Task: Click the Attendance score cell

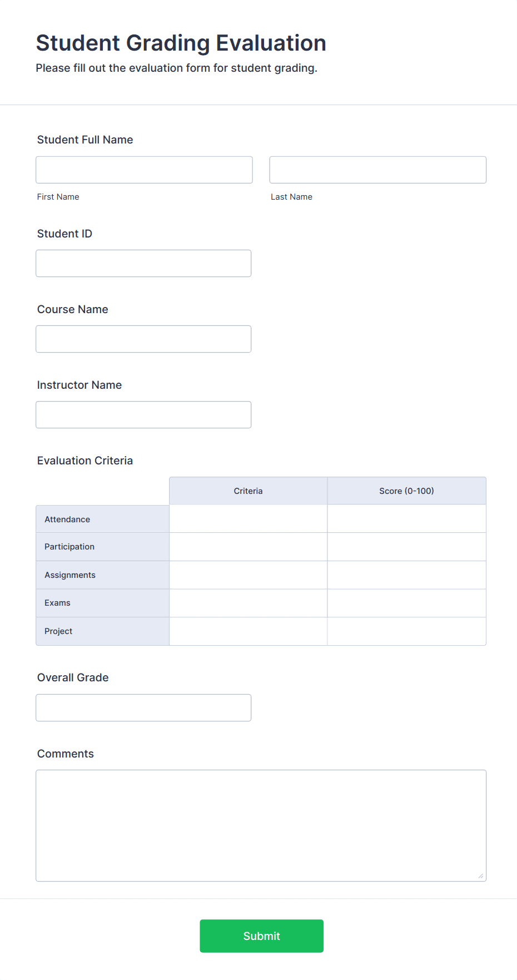Action: coord(406,518)
